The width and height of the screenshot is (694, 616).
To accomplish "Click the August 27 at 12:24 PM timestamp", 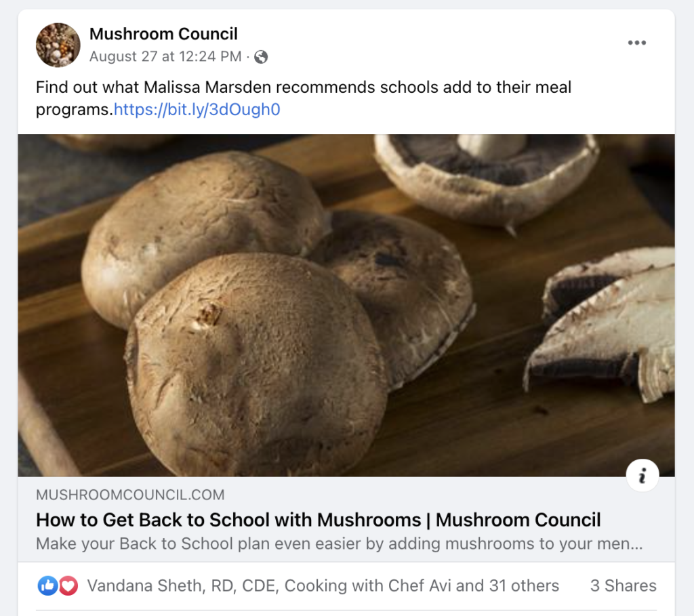I will pyautogui.click(x=165, y=57).
